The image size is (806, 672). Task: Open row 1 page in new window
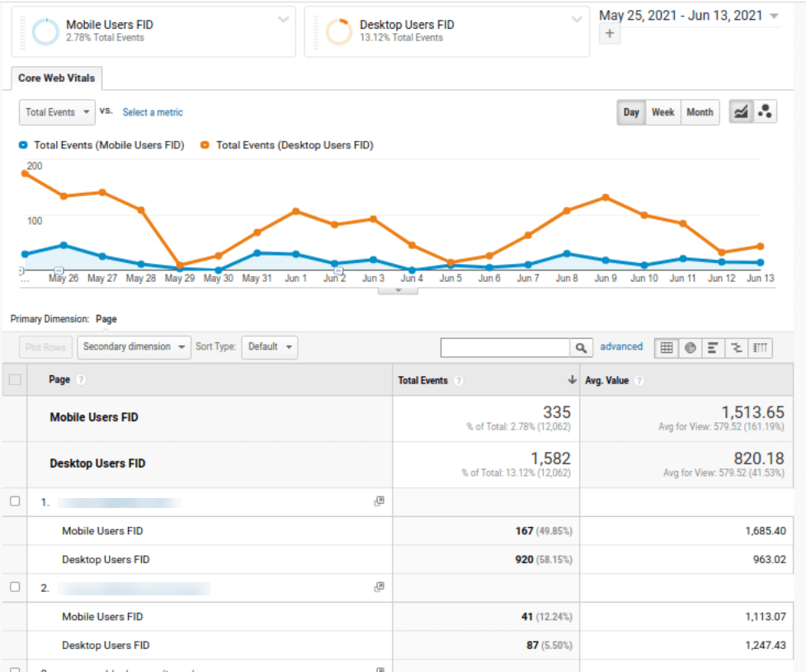click(379, 501)
